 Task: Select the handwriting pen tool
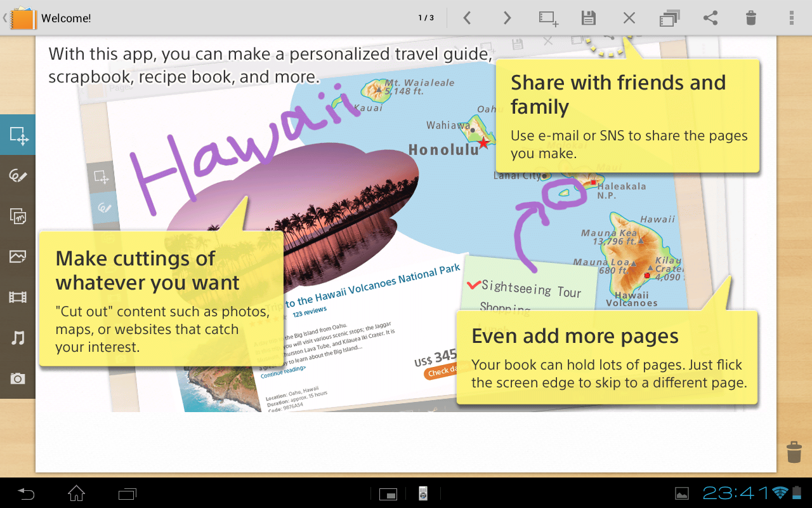18,175
